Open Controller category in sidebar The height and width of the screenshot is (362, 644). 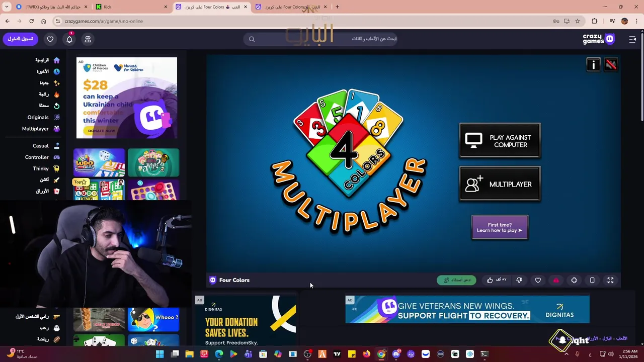pyautogui.click(x=42, y=157)
